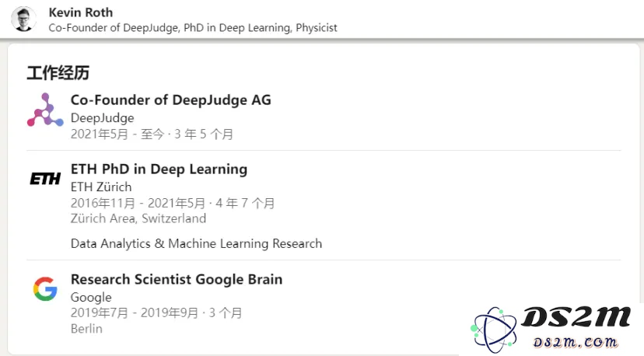Click the Kevin Roth name in header
The image size is (644, 356).
point(81,12)
